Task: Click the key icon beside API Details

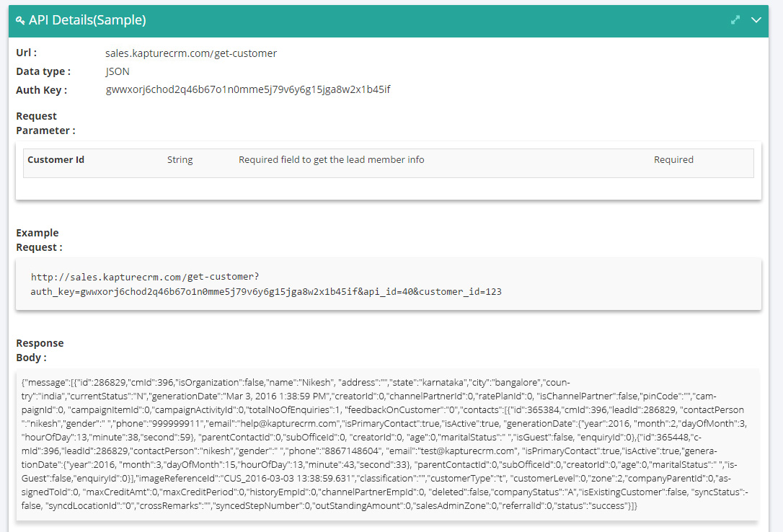Action: [x=20, y=20]
